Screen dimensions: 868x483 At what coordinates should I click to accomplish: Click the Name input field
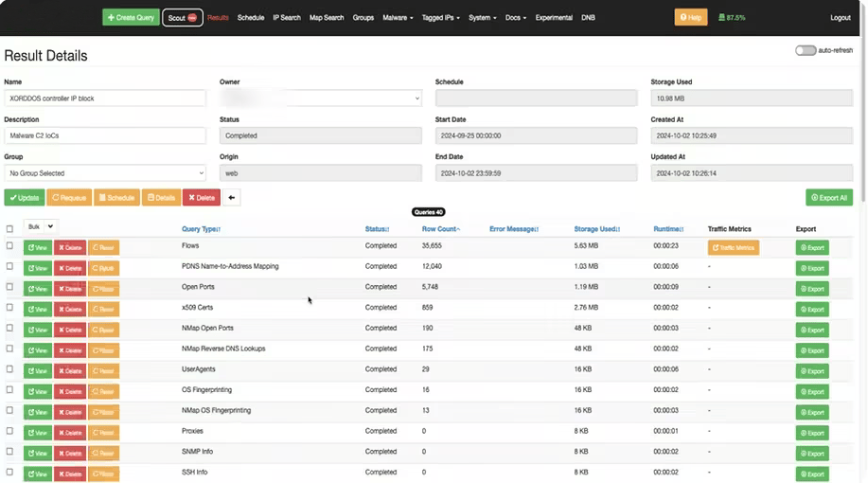104,98
